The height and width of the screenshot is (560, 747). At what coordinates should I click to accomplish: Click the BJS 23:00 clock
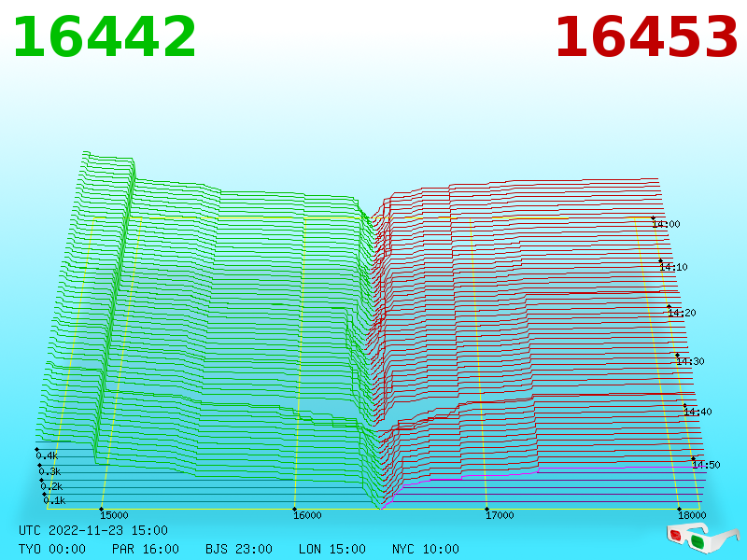pyautogui.click(x=239, y=549)
